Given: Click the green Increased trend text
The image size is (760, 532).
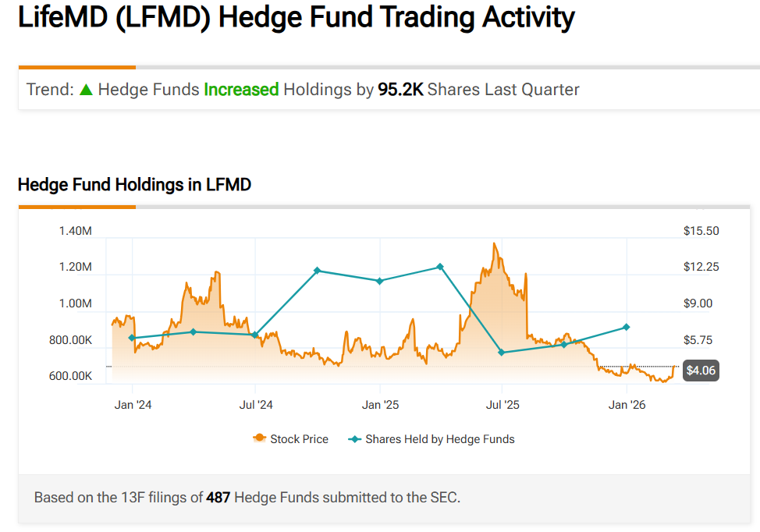Looking at the screenshot, I should [x=241, y=90].
